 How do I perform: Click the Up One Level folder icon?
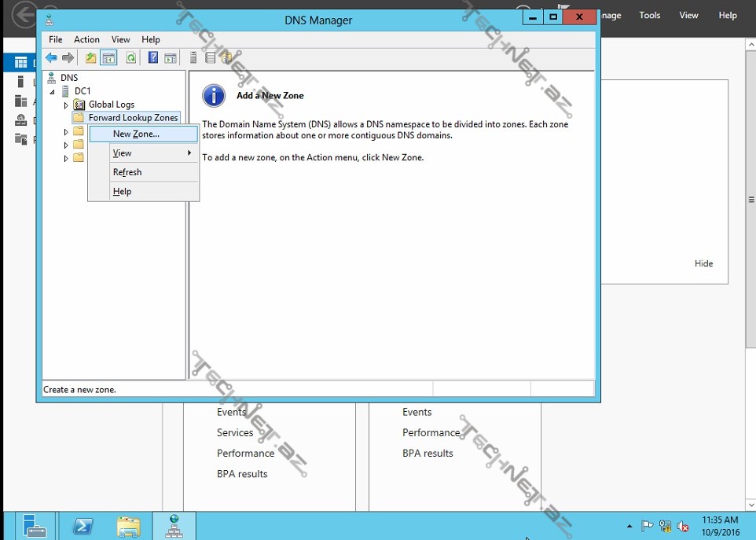(91, 57)
